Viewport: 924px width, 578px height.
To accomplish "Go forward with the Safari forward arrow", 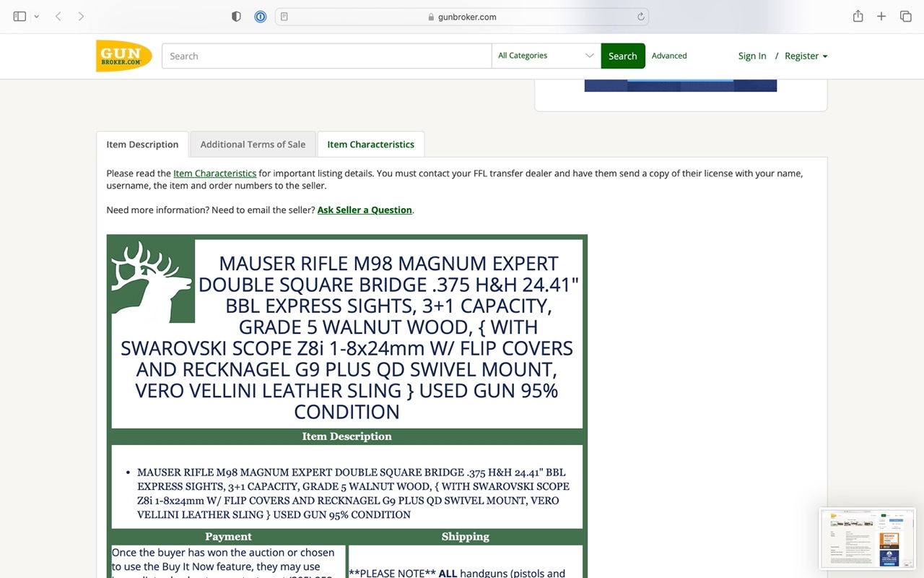I will pyautogui.click(x=81, y=17).
